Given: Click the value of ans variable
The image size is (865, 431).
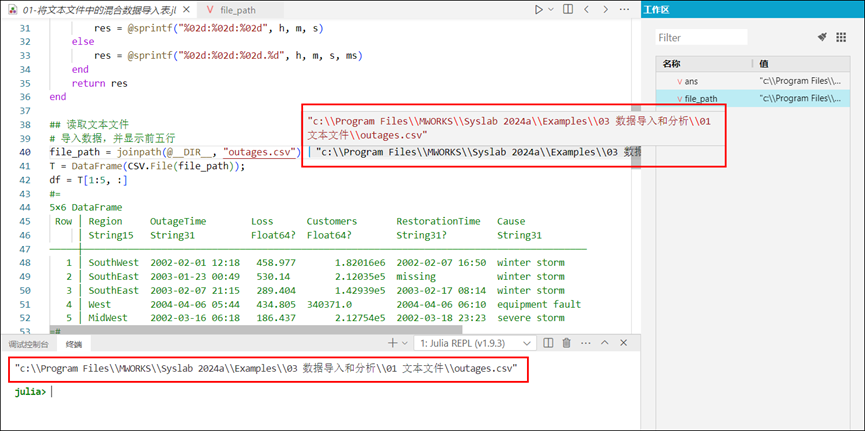Looking at the screenshot, I should [x=800, y=81].
